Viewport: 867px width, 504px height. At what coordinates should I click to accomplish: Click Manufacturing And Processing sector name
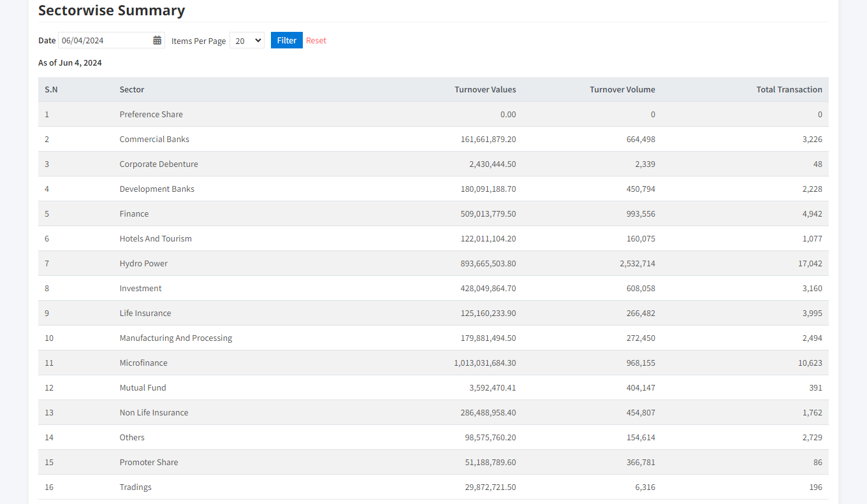pos(176,338)
